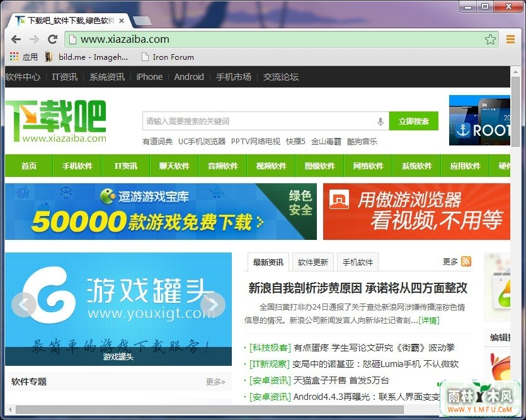This screenshot has width=526, height=420.
Task: Click 更多 beside the RSS icon
Action: pos(450,261)
